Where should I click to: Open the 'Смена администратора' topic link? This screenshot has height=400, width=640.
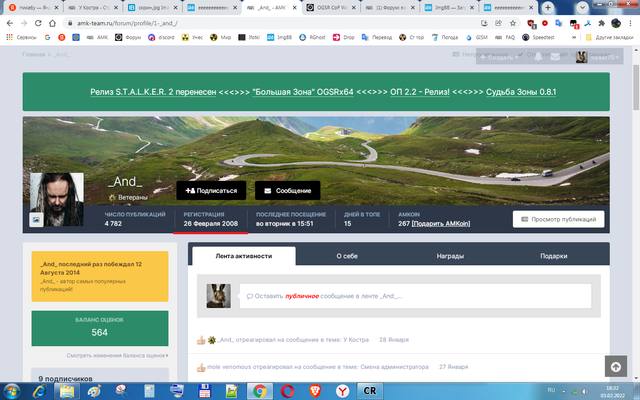394,367
